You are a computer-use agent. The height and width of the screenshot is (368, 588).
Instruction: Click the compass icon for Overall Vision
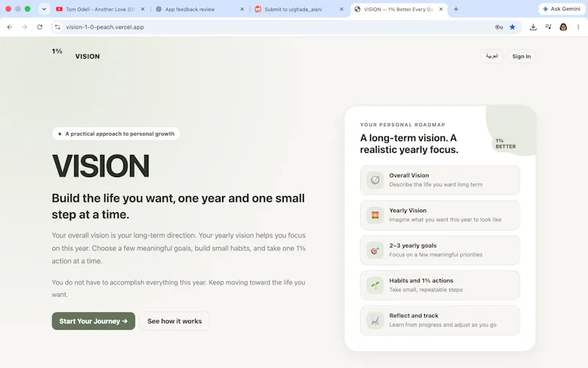[375, 180]
